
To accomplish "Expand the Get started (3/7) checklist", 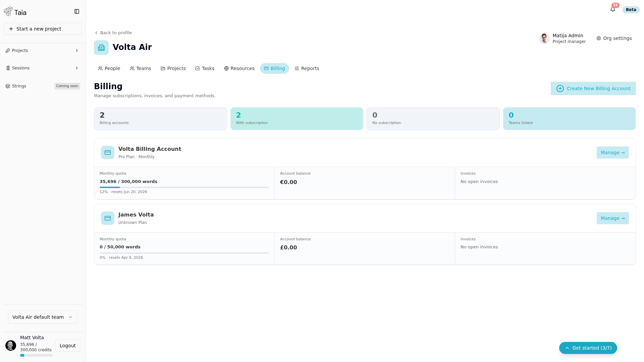I will click(x=588, y=348).
